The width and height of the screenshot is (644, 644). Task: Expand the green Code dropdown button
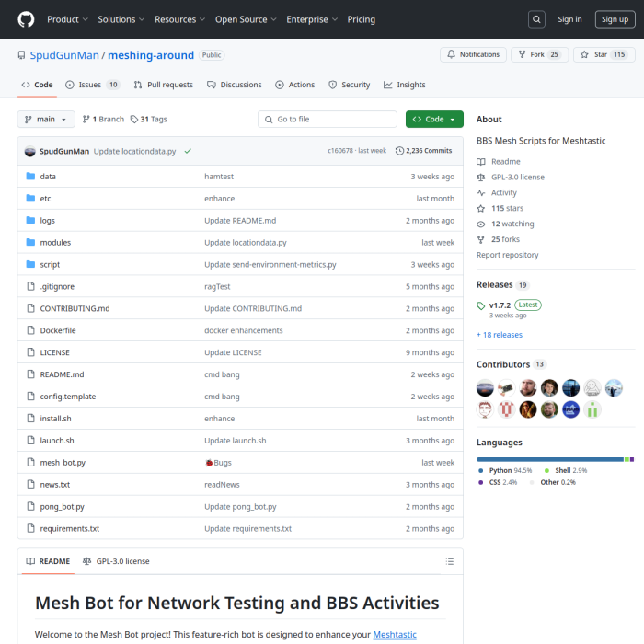434,120
